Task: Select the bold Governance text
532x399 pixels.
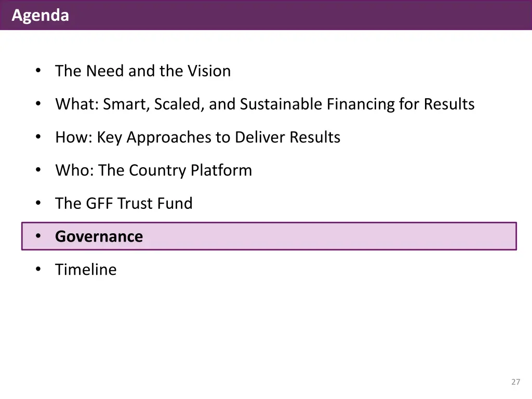Action: pos(99,236)
